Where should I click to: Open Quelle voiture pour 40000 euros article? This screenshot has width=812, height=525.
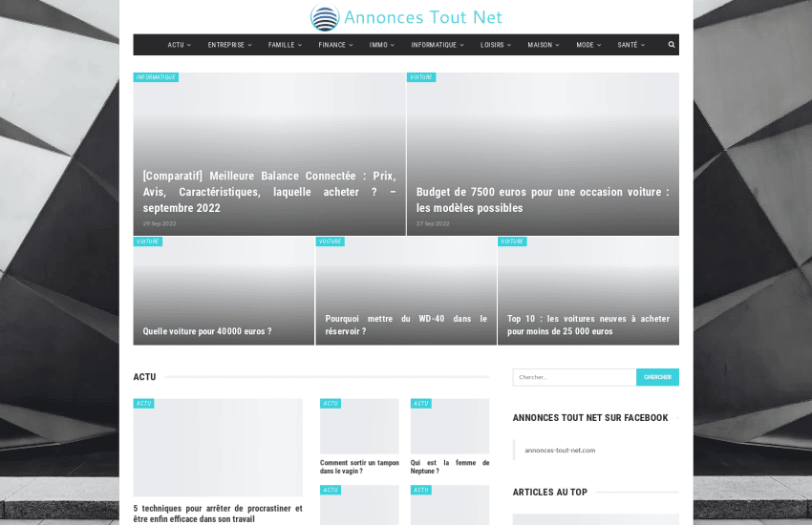[x=207, y=331]
